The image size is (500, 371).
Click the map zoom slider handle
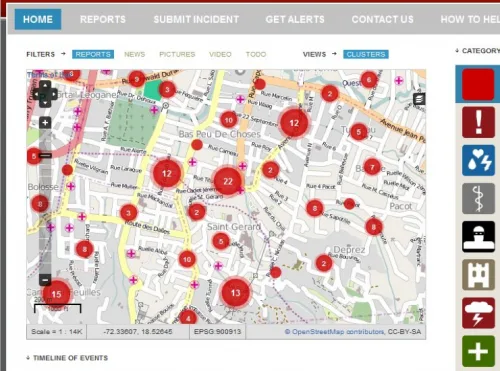click(45, 155)
